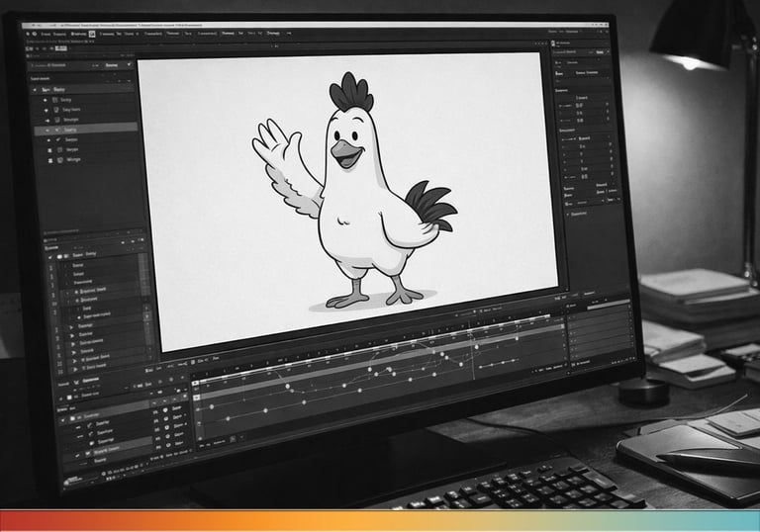Select the highlighted layer row in the upper-left layer list
The width and height of the screenshot is (760, 532).
click(x=86, y=130)
